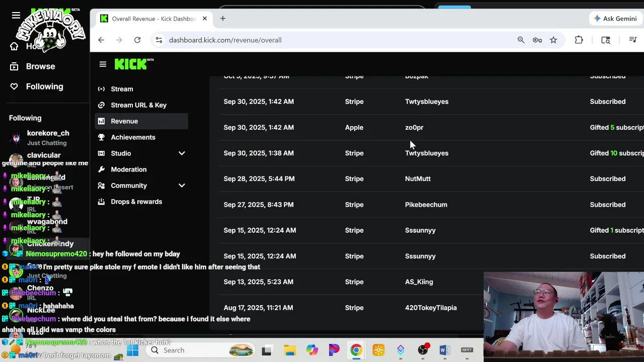Click the Stream URL & Key link icon
This screenshot has height=362, width=644.
(101, 105)
